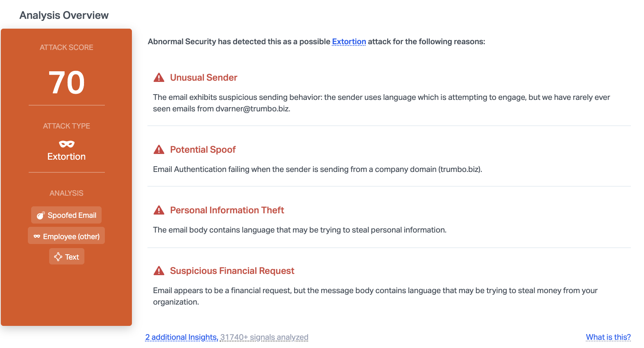Show the 31740+ signals analyzed details
The height and width of the screenshot is (348, 644).
(x=264, y=337)
